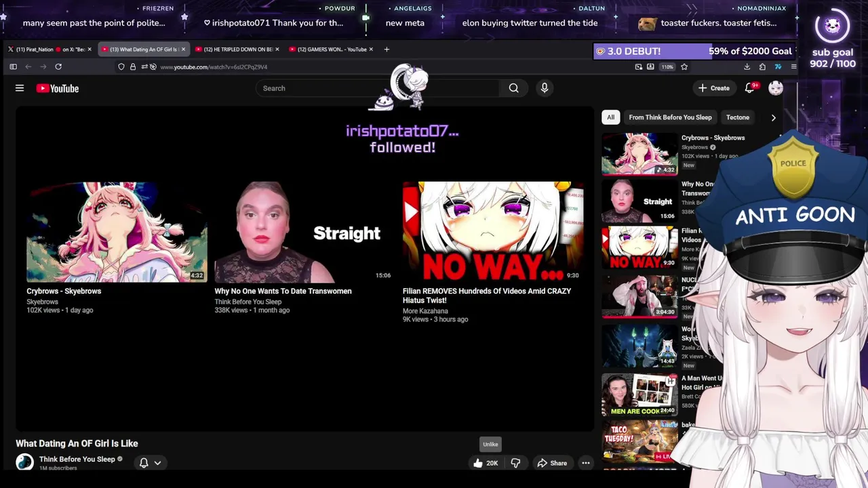Close the GAMERS WON tab
Viewport: 868px width, 488px height.
(371, 49)
